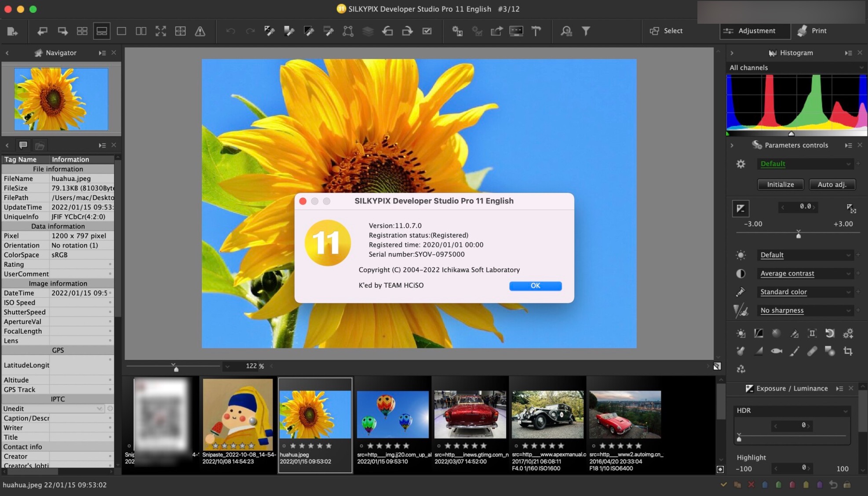Select the red convertible car thumbnail
868x496 pixels.
625,415
